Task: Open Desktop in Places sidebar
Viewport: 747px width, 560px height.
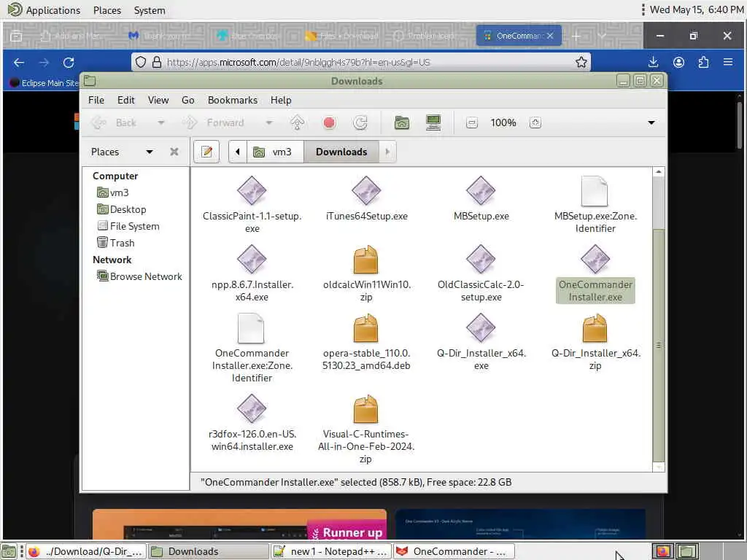Action: (x=122, y=209)
